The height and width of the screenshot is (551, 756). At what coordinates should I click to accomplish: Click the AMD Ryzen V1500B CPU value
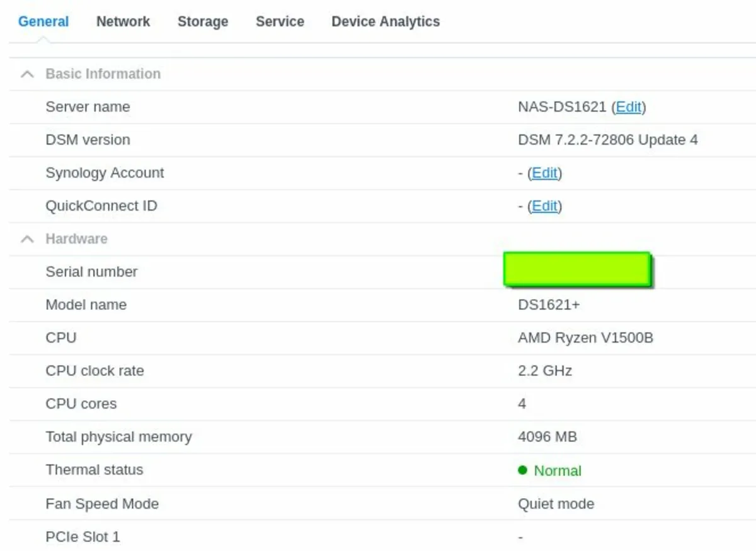pos(585,338)
